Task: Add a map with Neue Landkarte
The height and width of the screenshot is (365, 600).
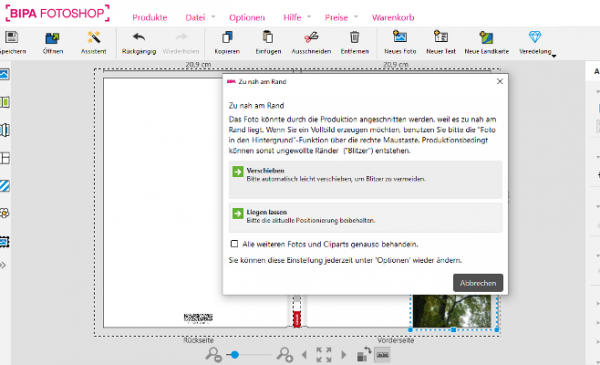Action: 486,37
